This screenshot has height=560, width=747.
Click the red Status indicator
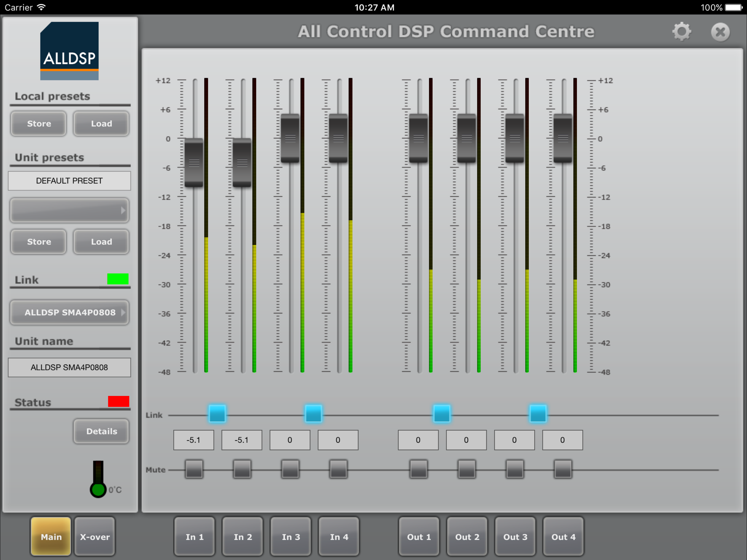coord(118,401)
